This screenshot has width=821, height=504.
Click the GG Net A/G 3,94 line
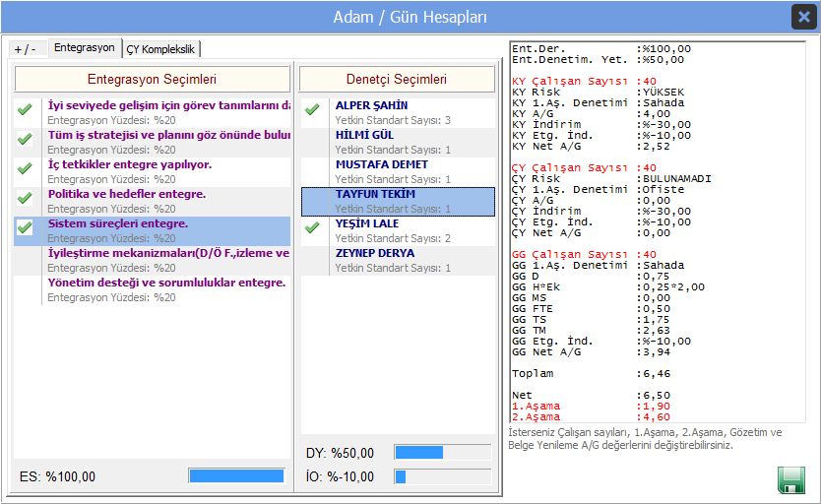[x=591, y=352]
